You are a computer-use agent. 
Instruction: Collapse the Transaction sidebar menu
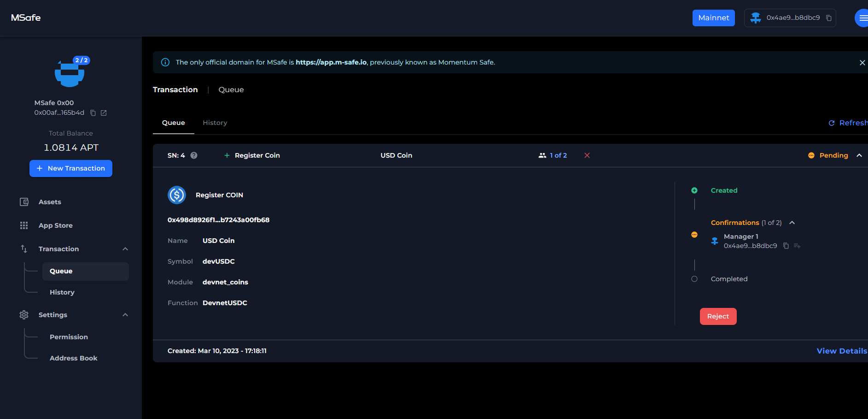tap(125, 249)
